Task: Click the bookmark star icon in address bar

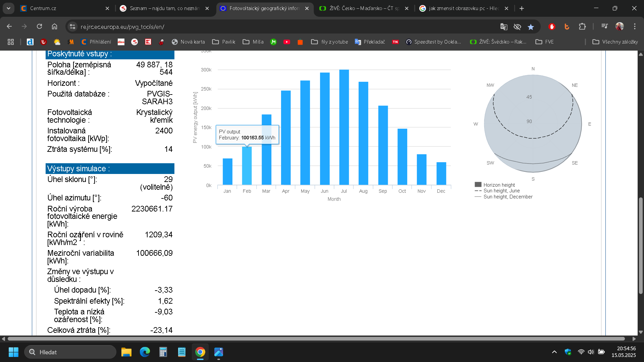Action: [x=531, y=27]
